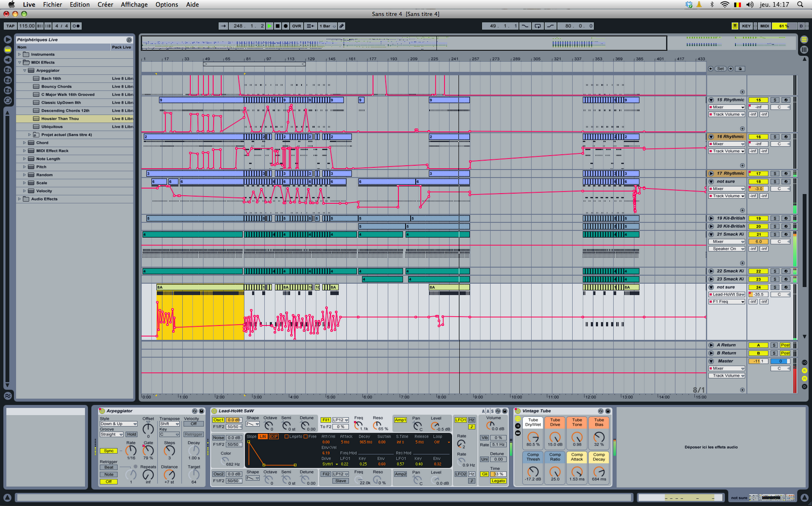Toggle A Return Post button
This screenshot has height=506, width=812.
tap(785, 345)
